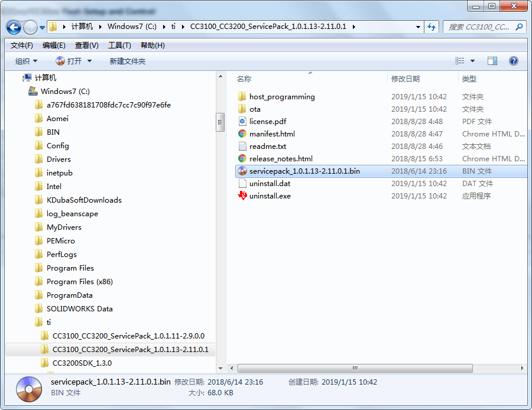Click the horizontal scrollbar thumb
Viewport: 532px width, 410px height.
coord(355,368)
